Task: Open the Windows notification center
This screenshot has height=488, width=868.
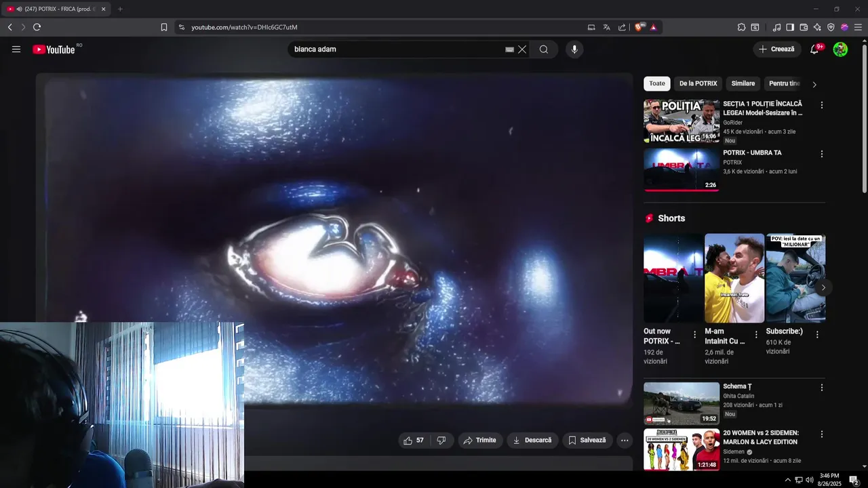Action: [854, 480]
